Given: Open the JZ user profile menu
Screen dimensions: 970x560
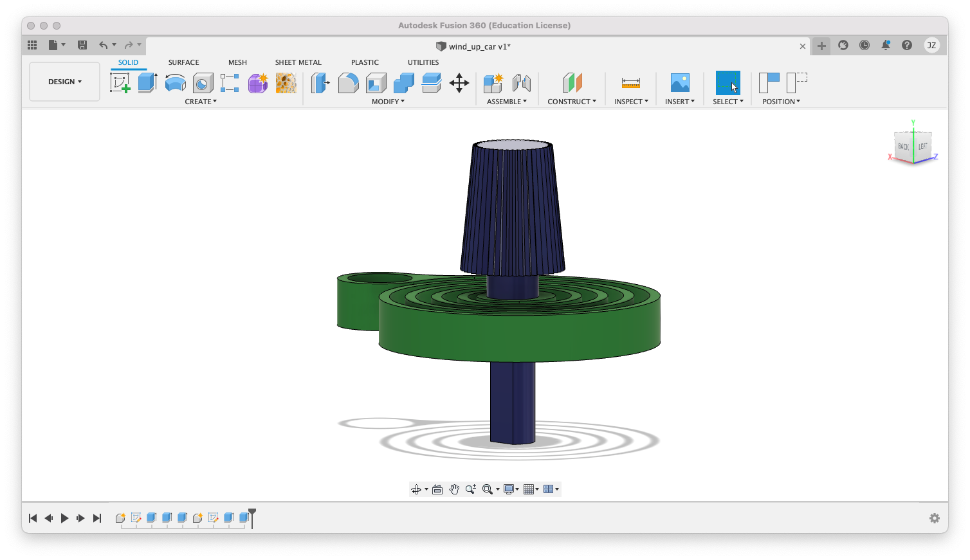Looking at the screenshot, I should point(931,45).
